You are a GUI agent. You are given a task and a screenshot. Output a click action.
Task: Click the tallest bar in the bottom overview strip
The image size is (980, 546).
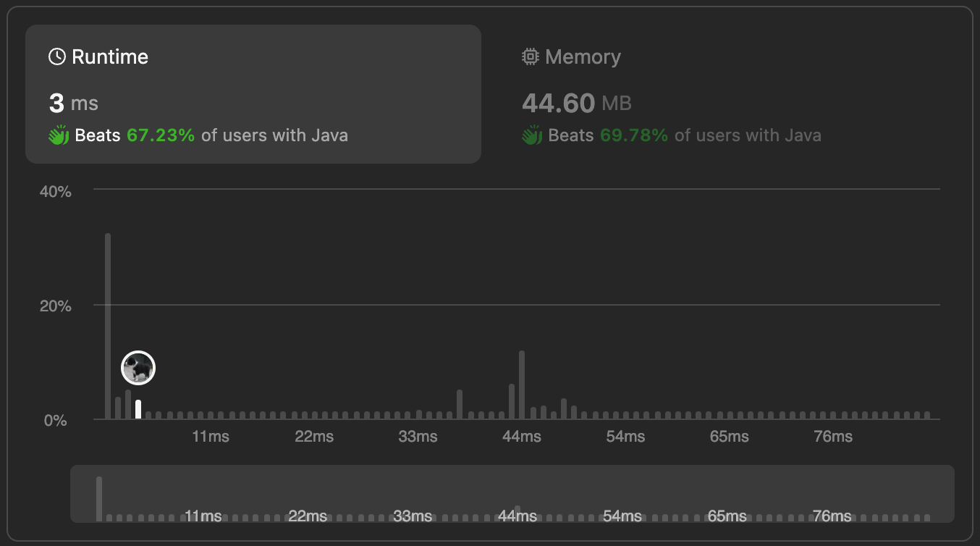tap(99, 498)
